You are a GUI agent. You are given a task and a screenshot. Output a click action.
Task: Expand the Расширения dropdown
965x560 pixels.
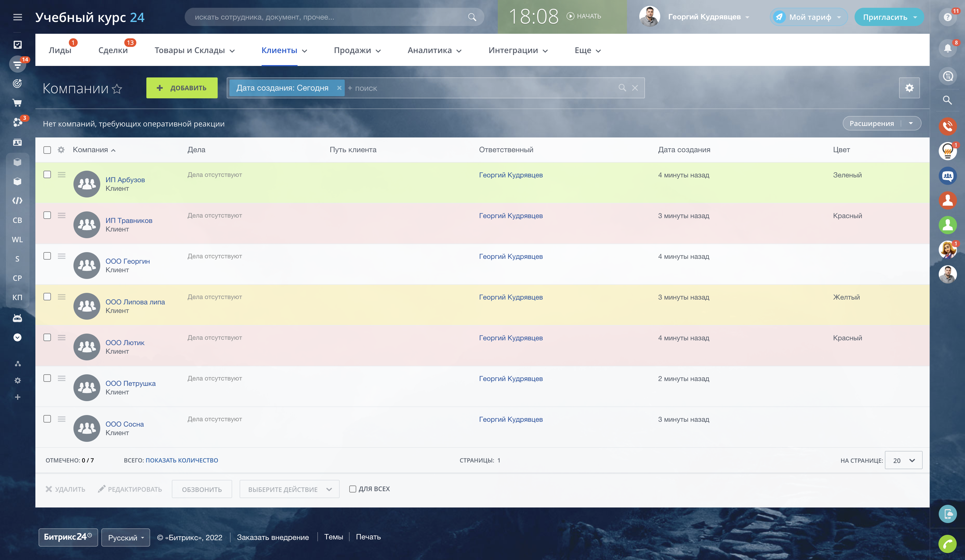(911, 123)
